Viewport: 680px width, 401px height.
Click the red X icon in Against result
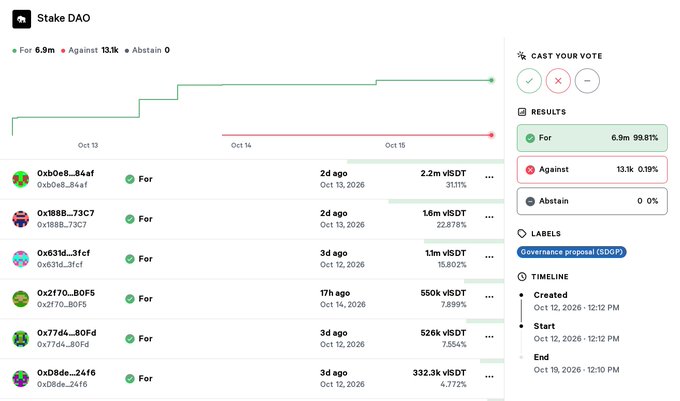coord(530,170)
